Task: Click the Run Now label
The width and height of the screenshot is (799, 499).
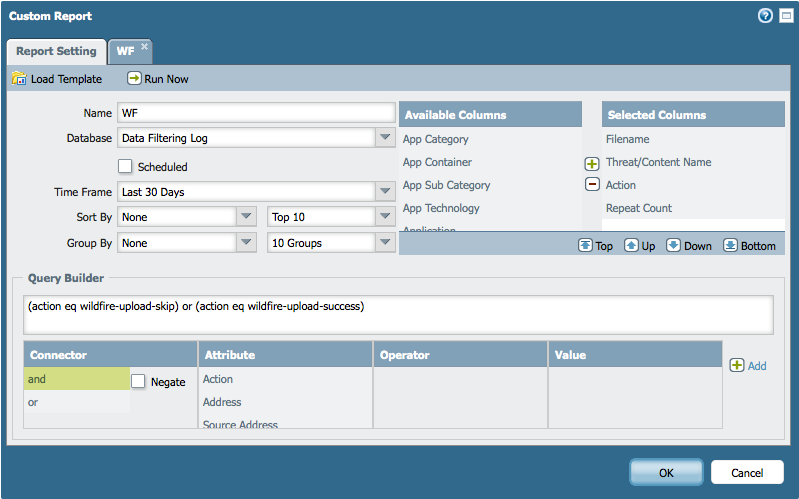Action: pyautogui.click(x=166, y=79)
